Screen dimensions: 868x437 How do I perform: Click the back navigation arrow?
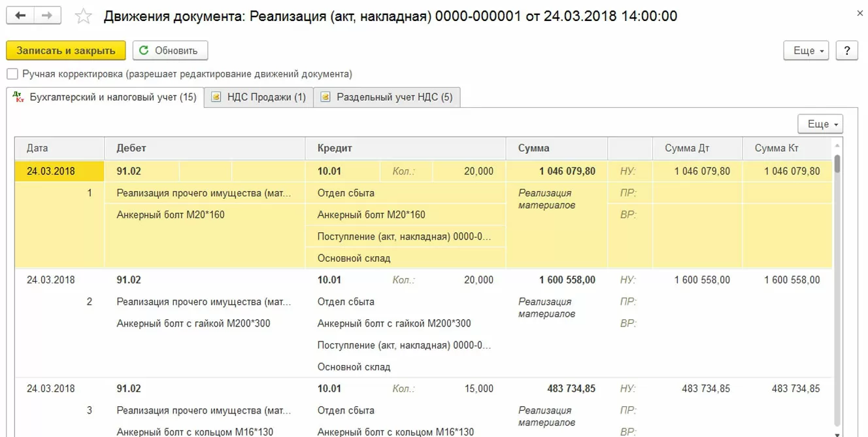[x=20, y=16]
